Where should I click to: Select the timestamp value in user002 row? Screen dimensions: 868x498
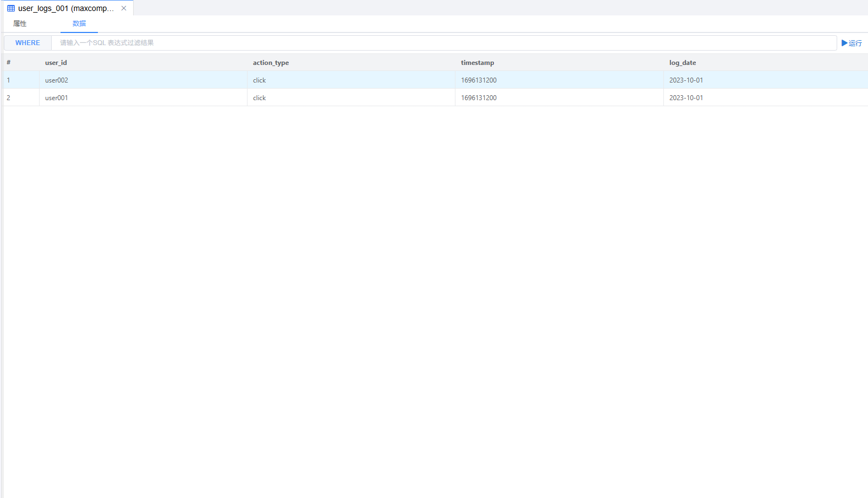[x=479, y=80]
